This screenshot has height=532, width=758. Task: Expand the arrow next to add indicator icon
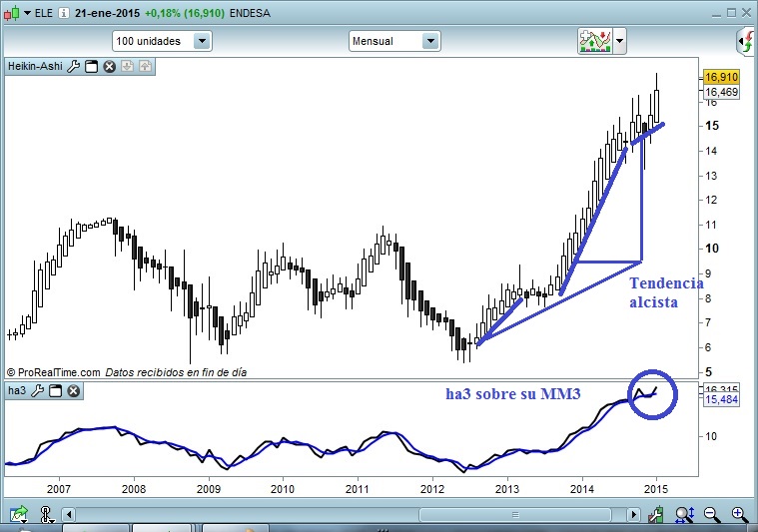pyautogui.click(x=620, y=41)
